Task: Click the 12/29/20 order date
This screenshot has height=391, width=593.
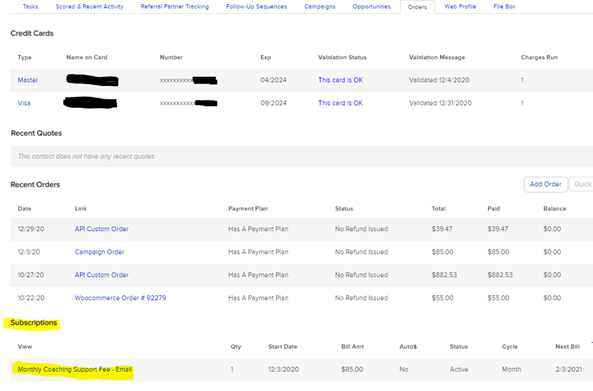Action: (x=31, y=229)
